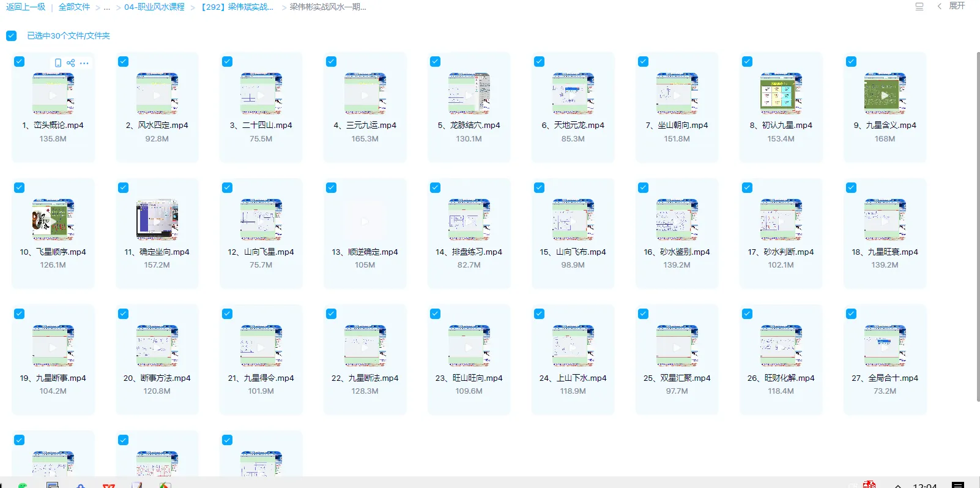The width and height of the screenshot is (980, 488).
Task: Open the blank thumbnail of 顺逆确定.mp4
Action: (365, 220)
